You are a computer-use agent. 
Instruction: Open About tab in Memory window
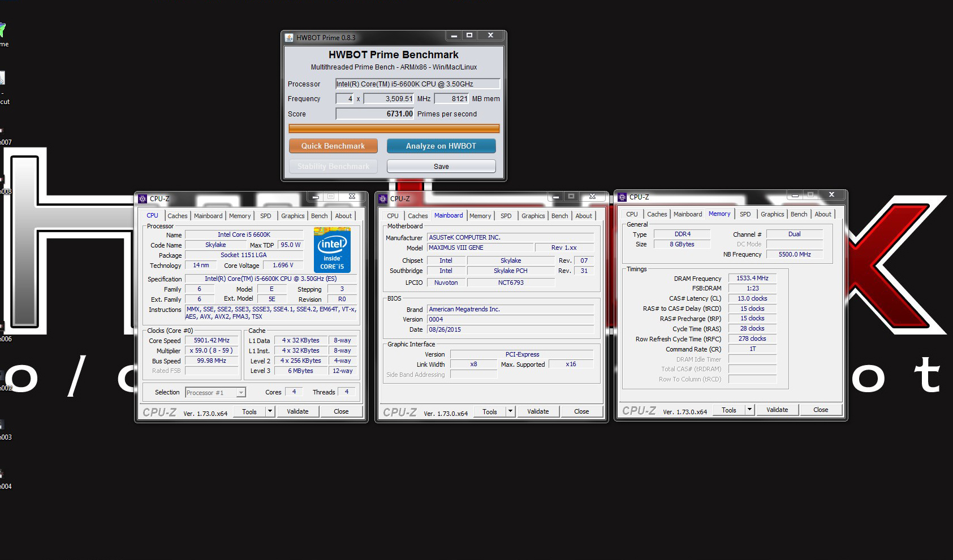click(x=823, y=214)
